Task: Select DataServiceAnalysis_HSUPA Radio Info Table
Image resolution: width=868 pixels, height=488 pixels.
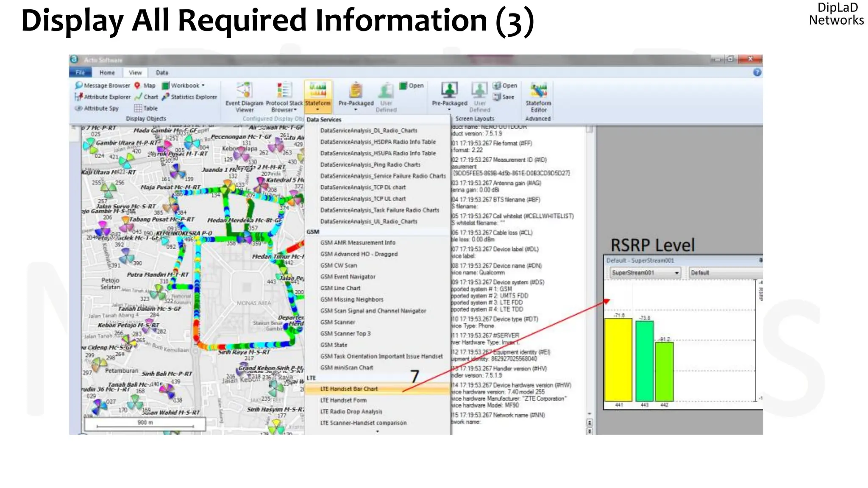Action: (x=378, y=153)
